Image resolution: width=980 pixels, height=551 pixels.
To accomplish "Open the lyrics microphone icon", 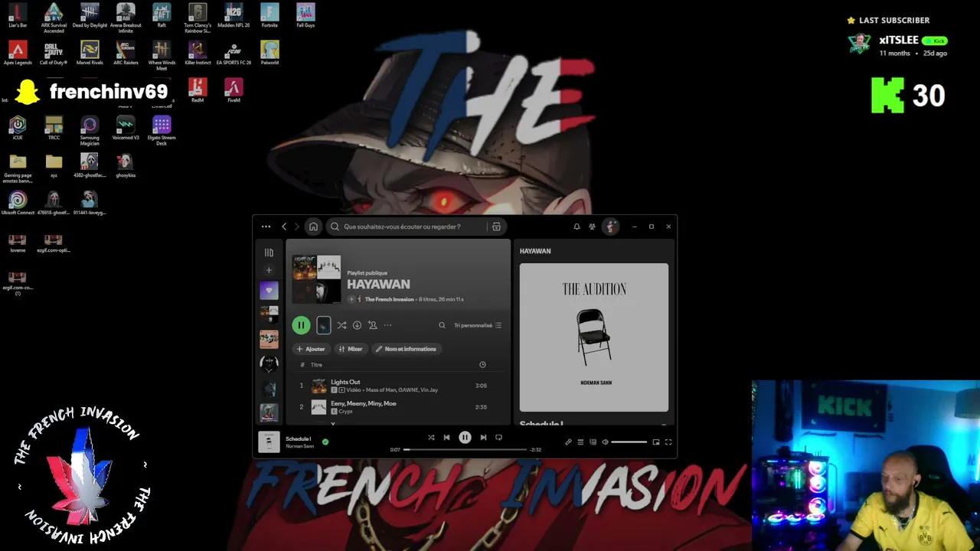I will (x=568, y=442).
